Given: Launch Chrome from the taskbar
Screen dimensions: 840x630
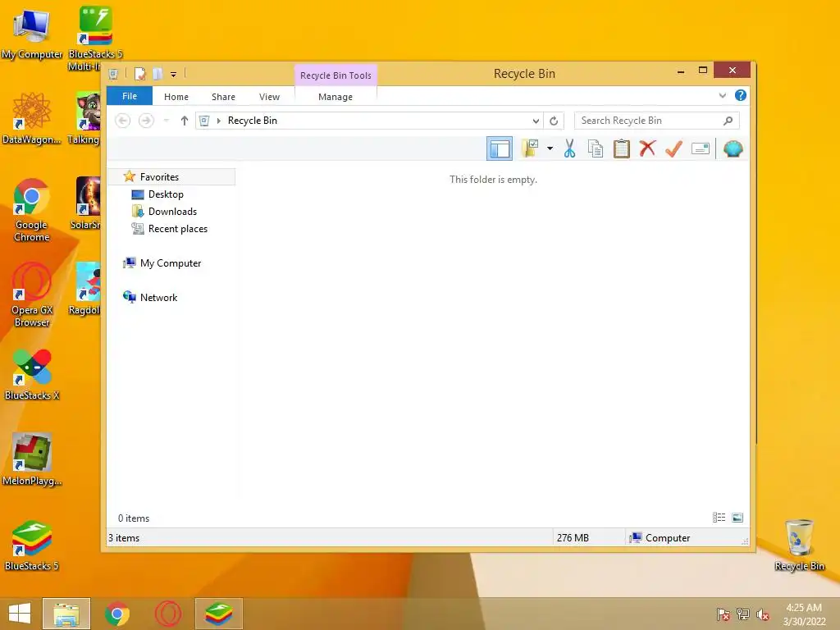Looking at the screenshot, I should click(x=117, y=614).
